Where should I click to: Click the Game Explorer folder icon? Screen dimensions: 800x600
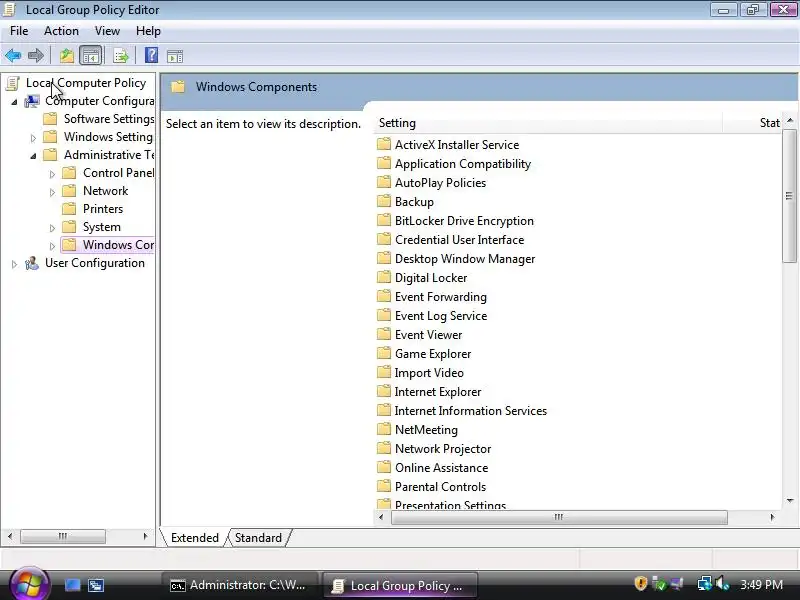coord(384,354)
